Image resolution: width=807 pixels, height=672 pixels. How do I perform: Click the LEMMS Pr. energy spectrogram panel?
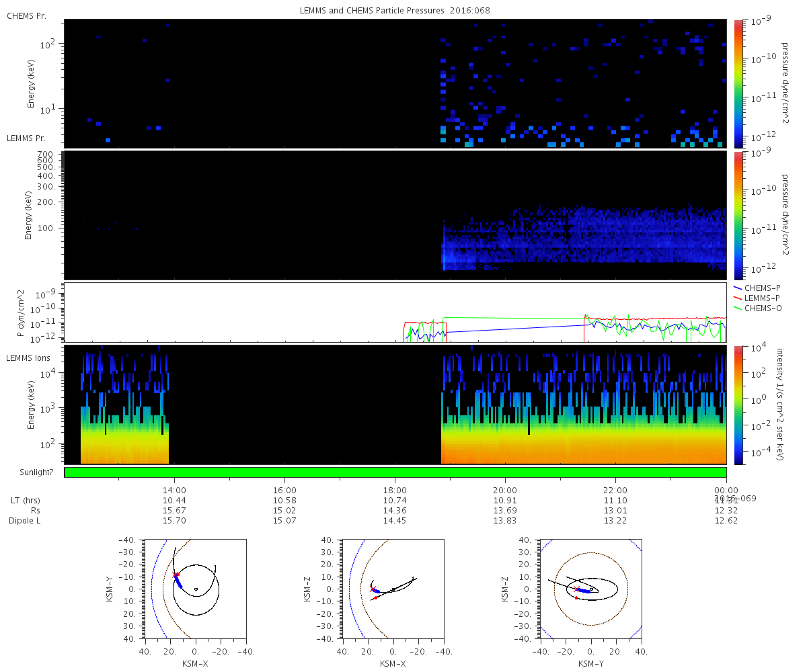[x=395, y=215]
